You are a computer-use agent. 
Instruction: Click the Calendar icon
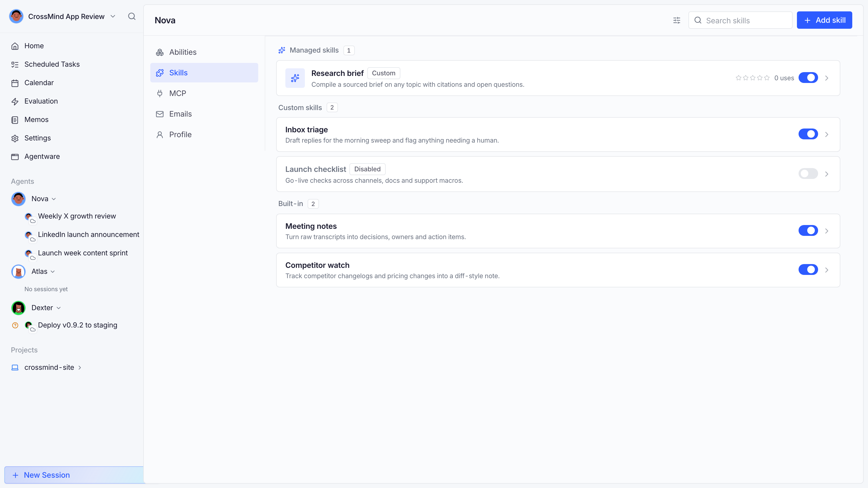(15, 83)
